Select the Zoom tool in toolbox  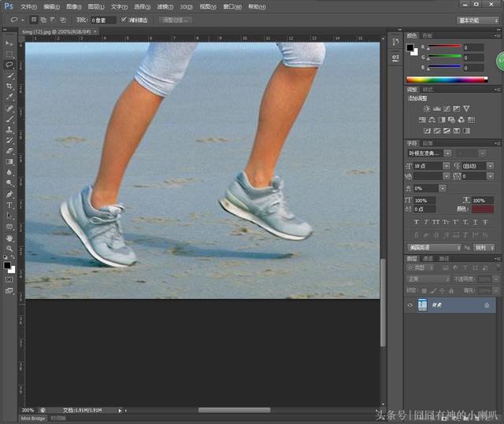[9, 249]
